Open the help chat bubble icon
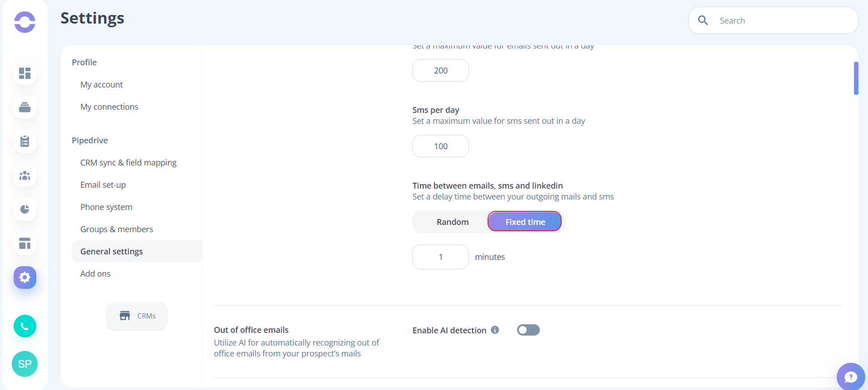 click(x=851, y=376)
